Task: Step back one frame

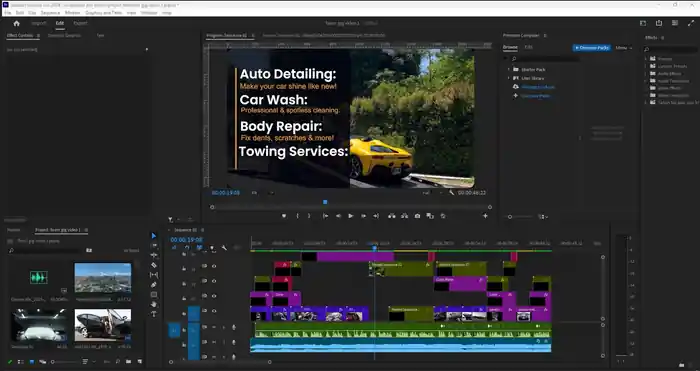Action: point(338,216)
